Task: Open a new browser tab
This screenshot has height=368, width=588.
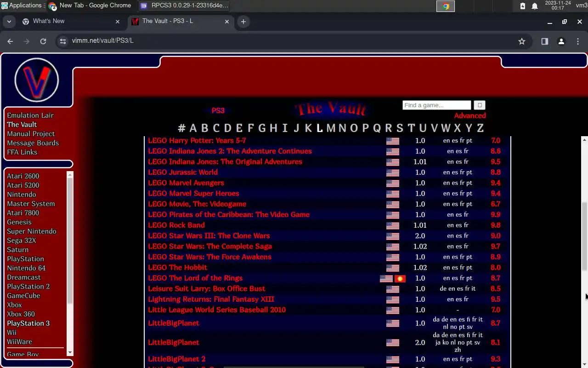Action: click(x=243, y=21)
